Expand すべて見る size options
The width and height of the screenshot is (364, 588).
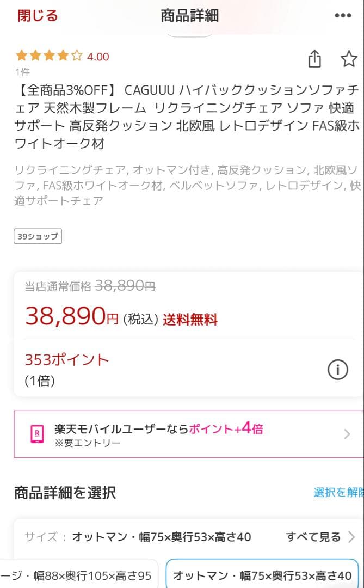pos(320,537)
